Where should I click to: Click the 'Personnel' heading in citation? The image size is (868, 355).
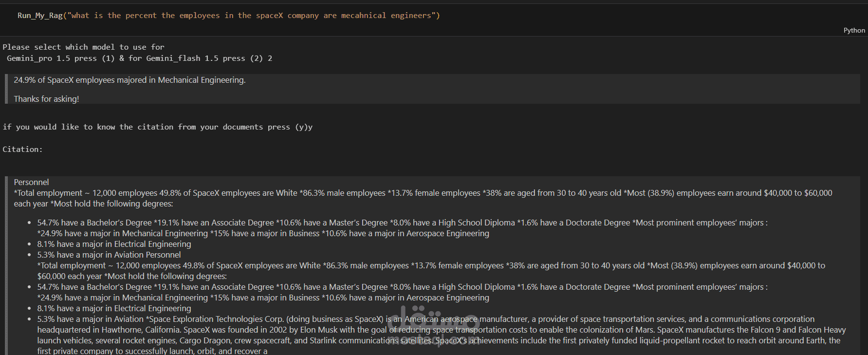31,182
